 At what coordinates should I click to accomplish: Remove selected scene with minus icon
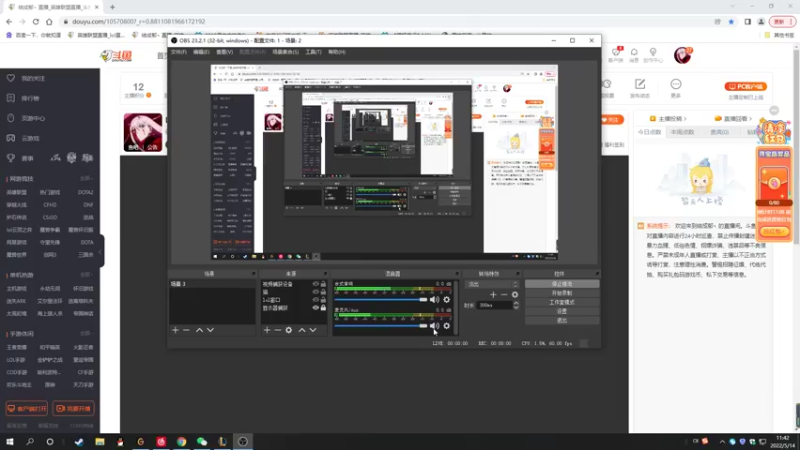[186, 330]
